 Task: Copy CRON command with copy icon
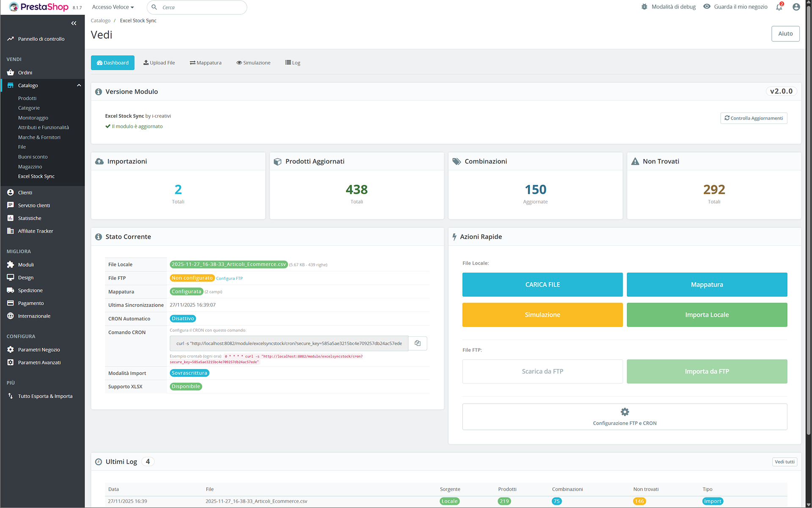417,343
